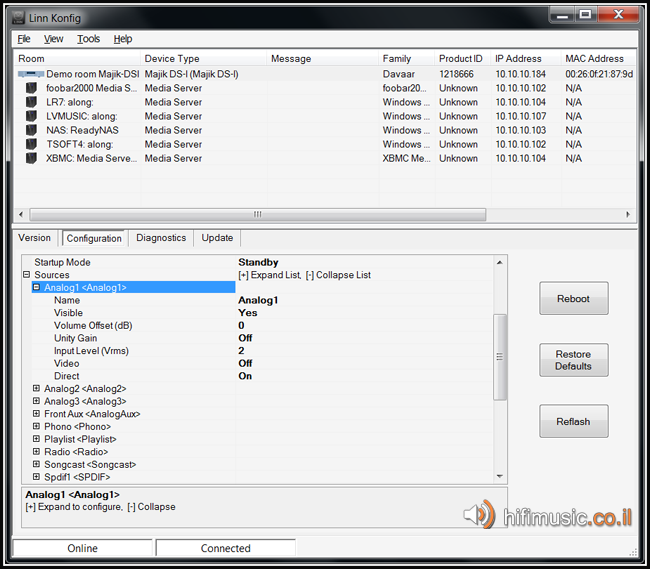Click the configuration list scroll up arrow
650x569 pixels.
500,262
